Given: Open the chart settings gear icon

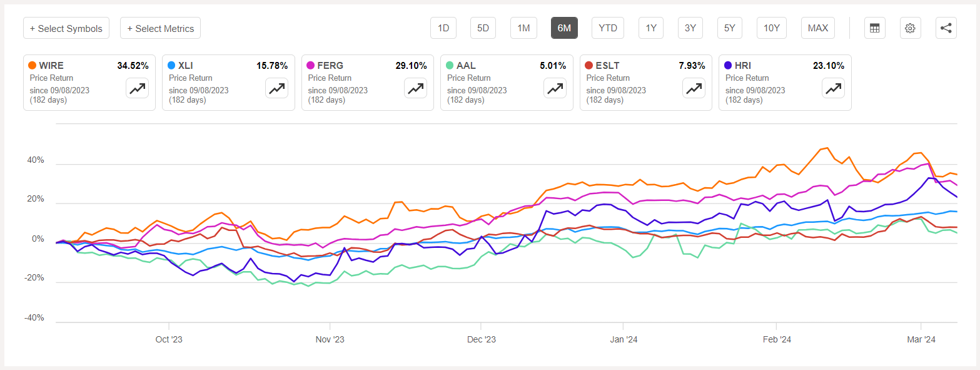Looking at the screenshot, I should tap(910, 28).
